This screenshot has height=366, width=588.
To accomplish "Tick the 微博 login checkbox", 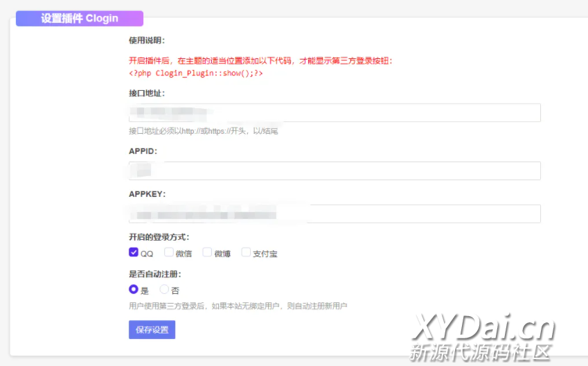I will point(207,252).
